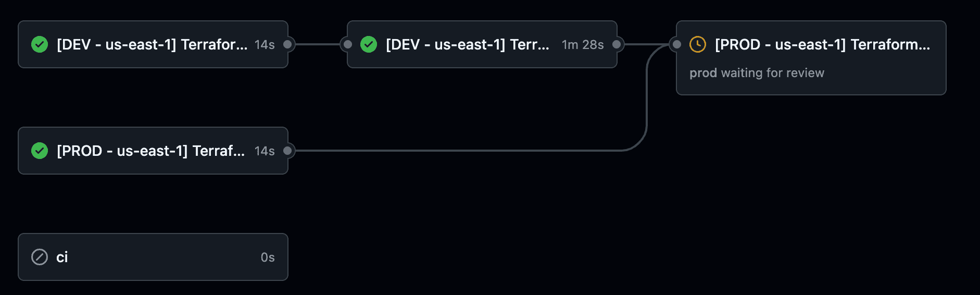Viewport: 980px width, 295px height.
Task: Click the output connector dot on the 14s DEV job
Action: [287, 45]
